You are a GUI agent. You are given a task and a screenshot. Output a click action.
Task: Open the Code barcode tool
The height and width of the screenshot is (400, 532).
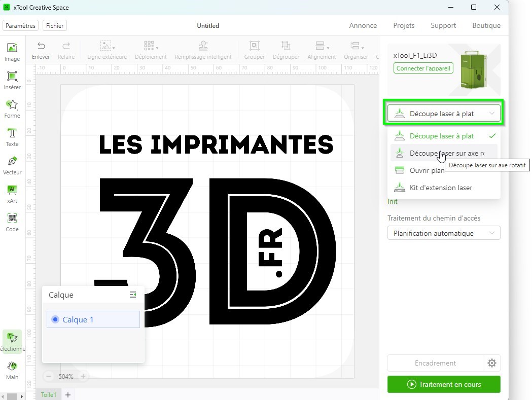pos(12,222)
